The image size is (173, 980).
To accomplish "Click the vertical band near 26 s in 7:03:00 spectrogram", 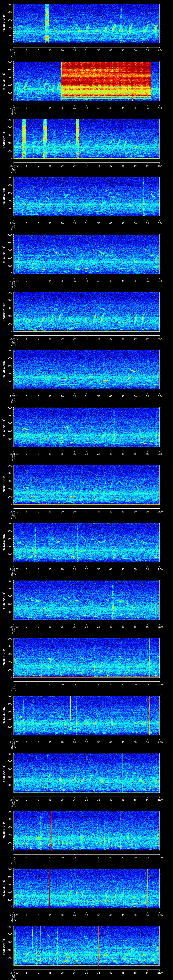I will (77, 139).
